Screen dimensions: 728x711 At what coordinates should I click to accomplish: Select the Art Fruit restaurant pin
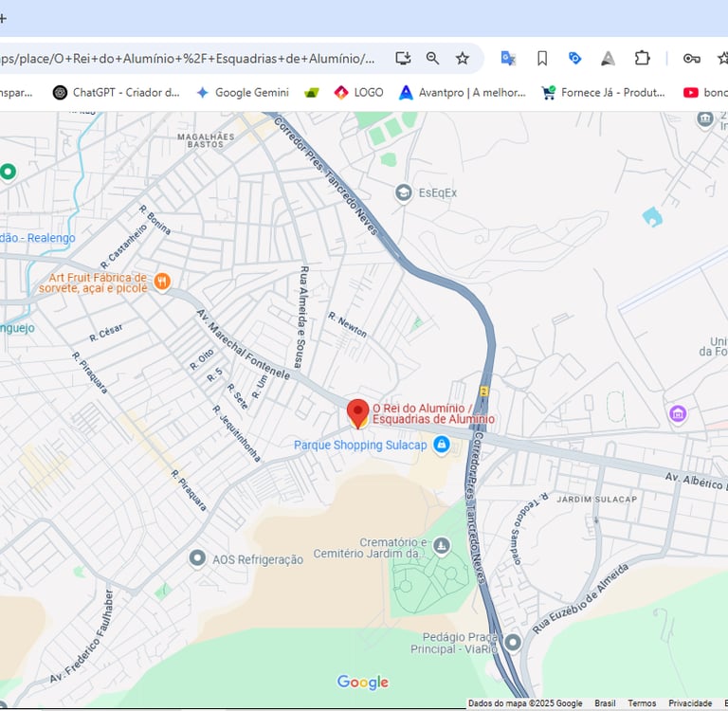pos(162,282)
